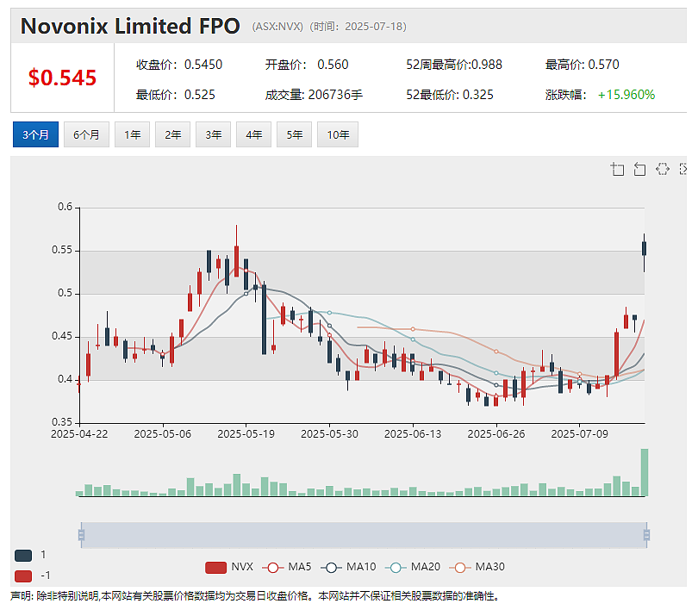Click the 2025-06-26 axis date label
The image size is (698, 616).
(x=496, y=434)
